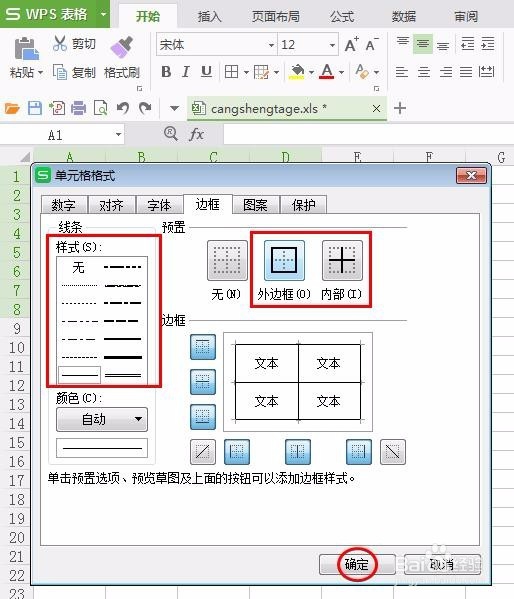The height and width of the screenshot is (599, 514).
Task: Switch to the 数字 tab
Action: click(x=64, y=205)
